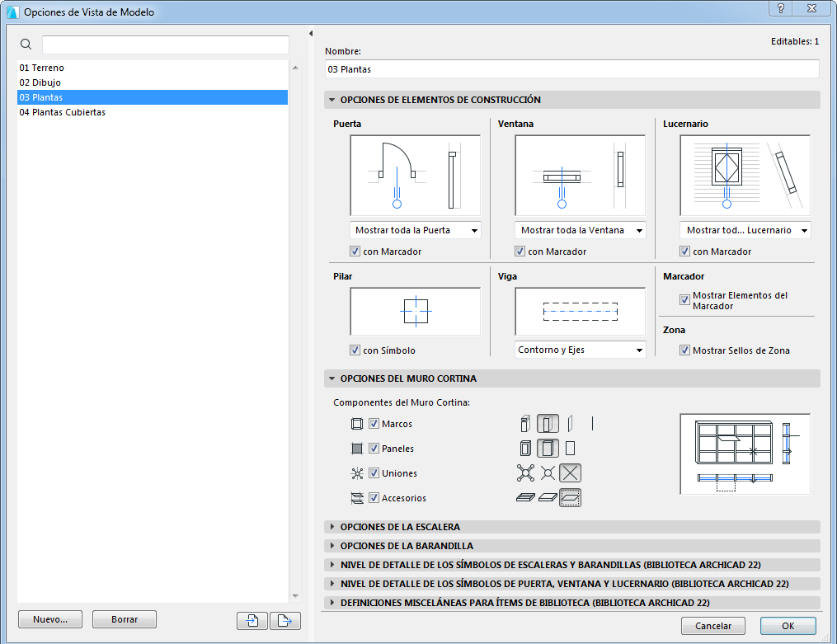Click the Nuevo button
Viewport: 837px width, 644px height.
[x=49, y=619]
